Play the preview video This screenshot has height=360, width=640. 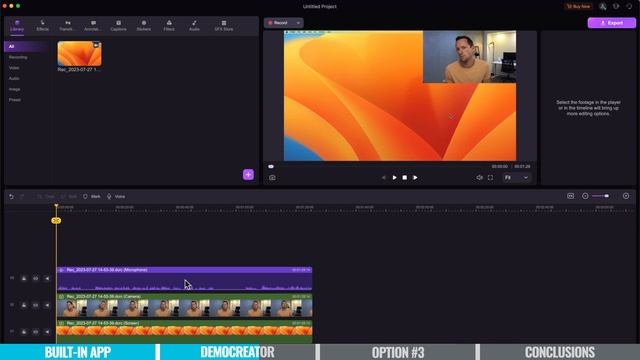click(394, 178)
